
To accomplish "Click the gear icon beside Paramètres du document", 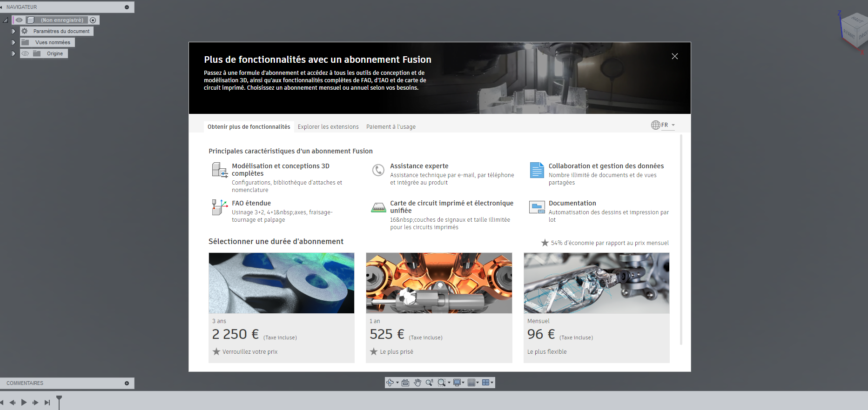I will point(25,31).
